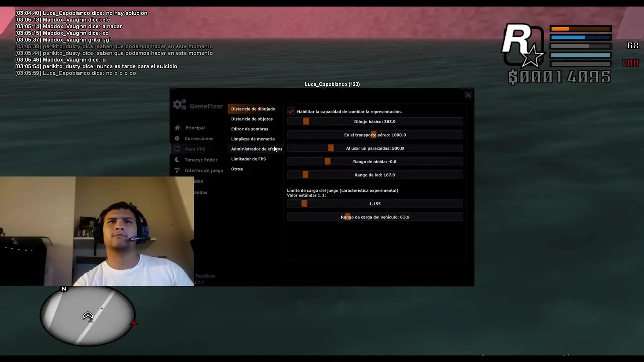This screenshot has width=644, height=362.
Task: Switch to Administrador de efectos tab
Action: pos(257,149)
